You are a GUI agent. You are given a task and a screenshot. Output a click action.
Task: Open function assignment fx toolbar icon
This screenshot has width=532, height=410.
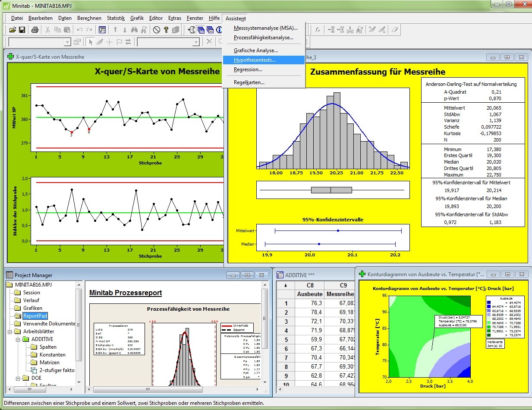click(318, 30)
